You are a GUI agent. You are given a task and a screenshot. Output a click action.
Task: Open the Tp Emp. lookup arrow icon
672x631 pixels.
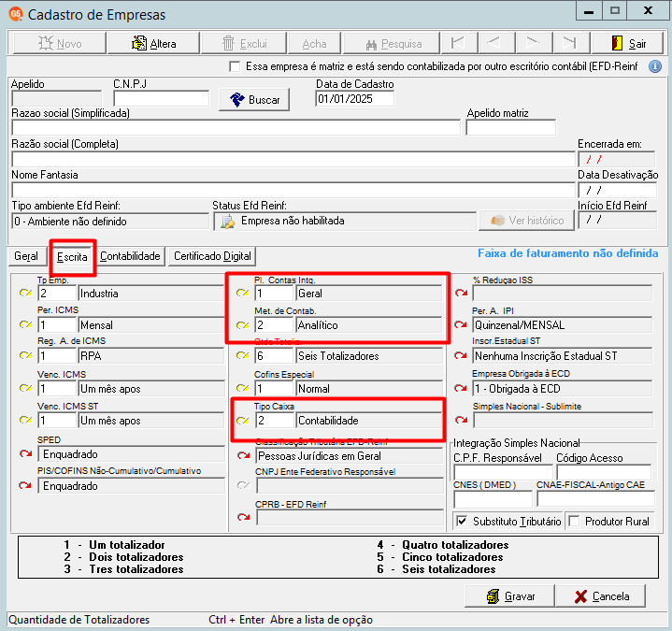[x=26, y=294]
